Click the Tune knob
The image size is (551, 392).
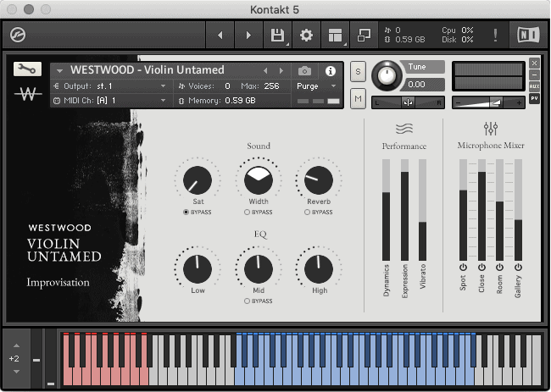(x=387, y=75)
